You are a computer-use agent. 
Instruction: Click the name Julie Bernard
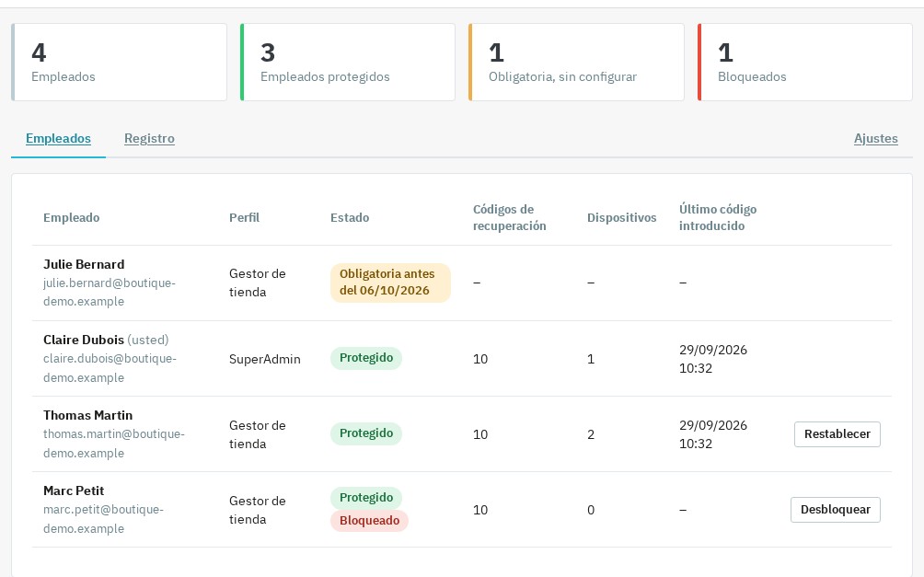[84, 264]
